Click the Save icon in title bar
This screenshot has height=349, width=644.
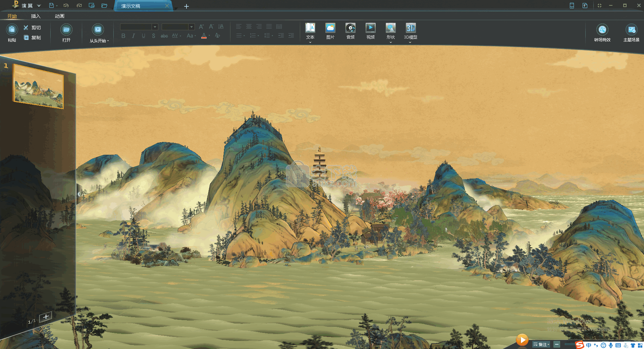pos(51,5)
